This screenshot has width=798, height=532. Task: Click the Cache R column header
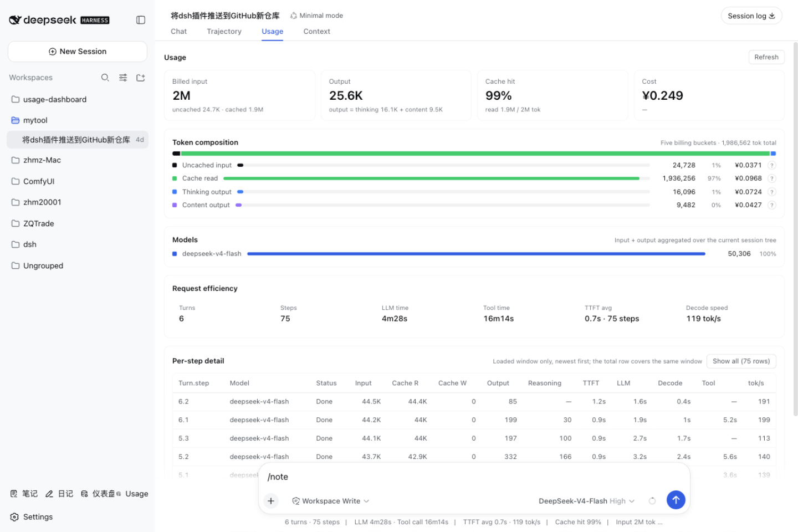(405, 383)
